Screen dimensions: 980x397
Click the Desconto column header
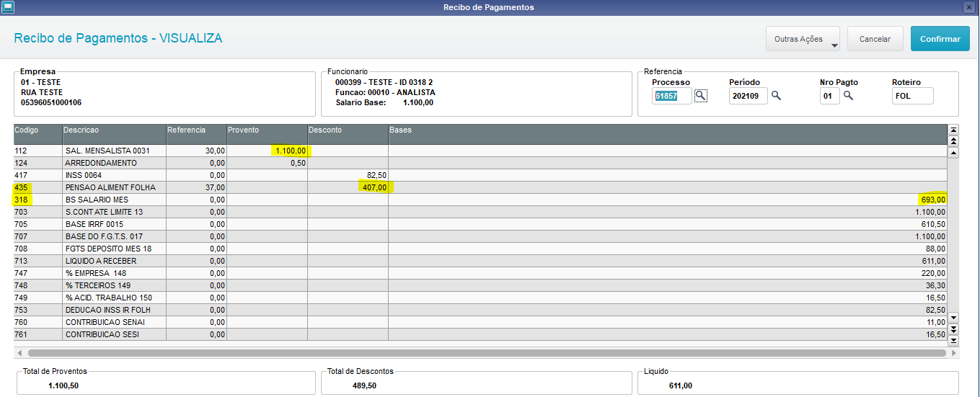(x=348, y=134)
